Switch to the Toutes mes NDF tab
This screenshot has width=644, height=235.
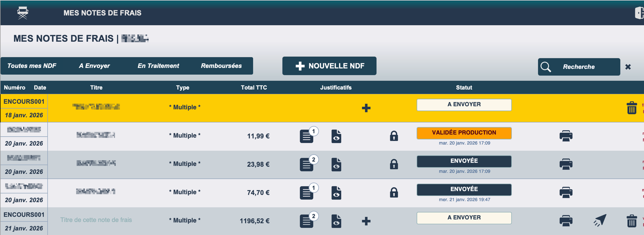32,66
